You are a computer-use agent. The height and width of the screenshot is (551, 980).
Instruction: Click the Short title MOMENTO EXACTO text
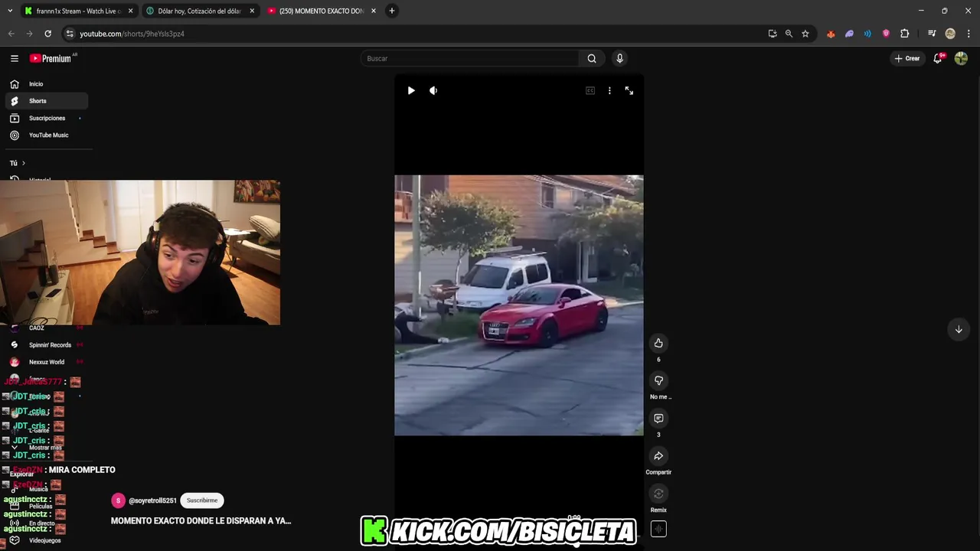tap(201, 521)
